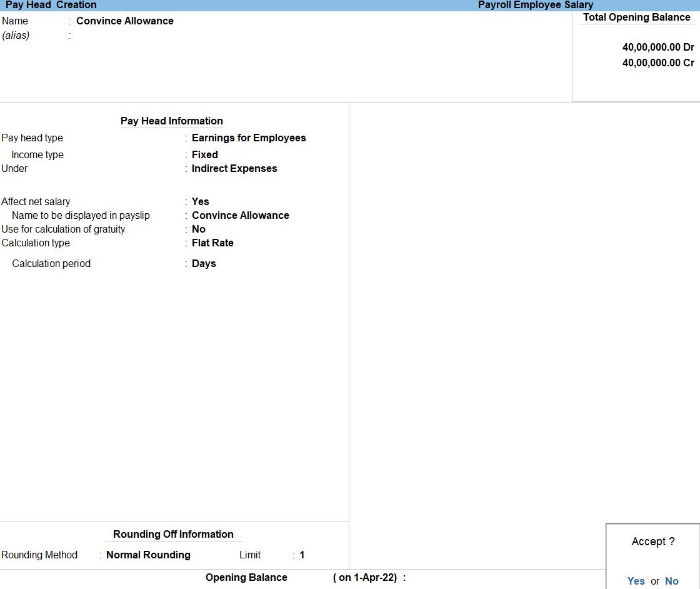The height and width of the screenshot is (589, 700).
Task: Click the 'Pay Head Creation' title
Action: click(x=51, y=5)
